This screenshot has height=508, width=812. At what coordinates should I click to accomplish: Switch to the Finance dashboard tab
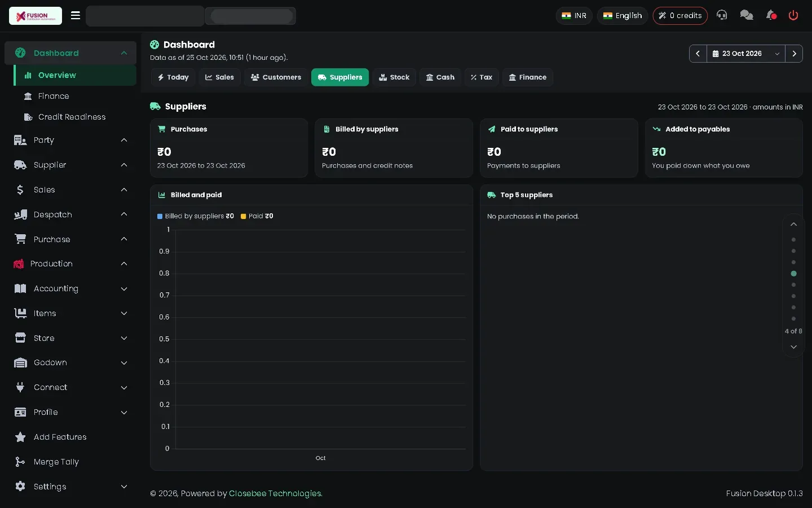pos(528,77)
